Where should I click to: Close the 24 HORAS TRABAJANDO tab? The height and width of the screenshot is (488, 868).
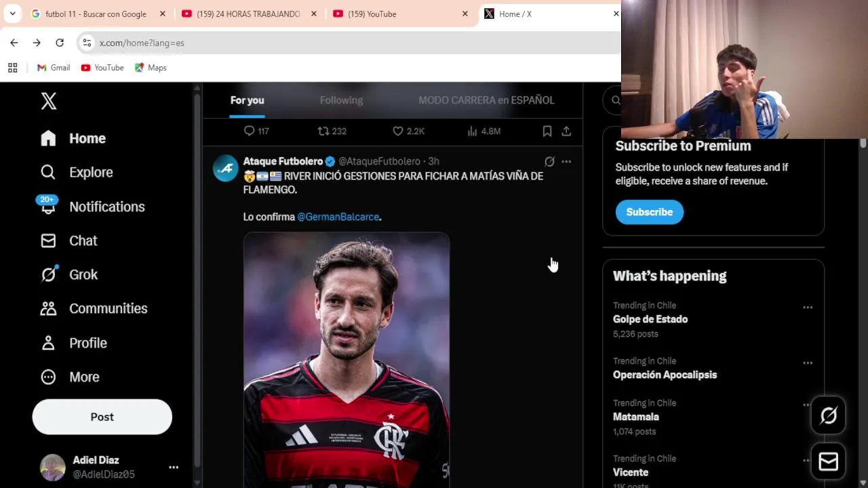(x=313, y=14)
